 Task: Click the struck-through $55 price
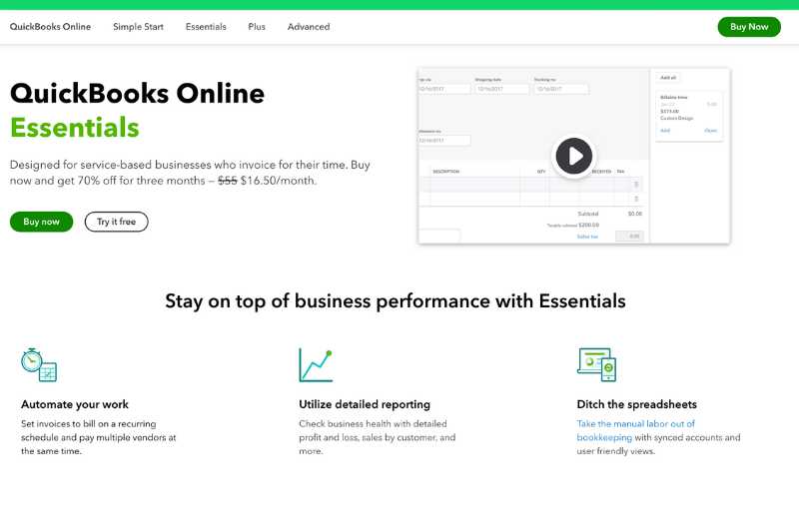pos(228,181)
